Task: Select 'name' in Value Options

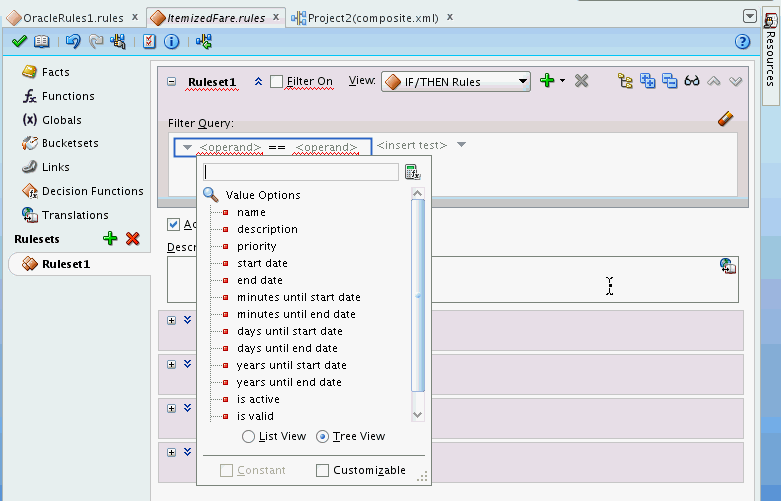Action: (251, 213)
